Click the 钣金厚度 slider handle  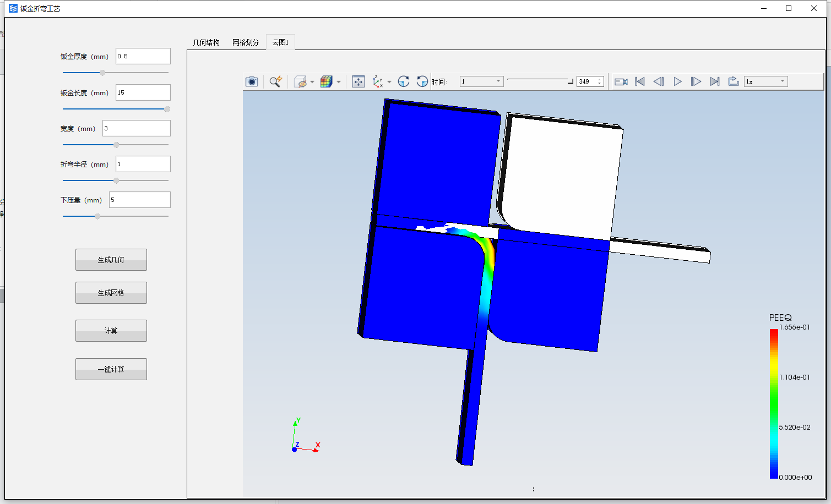(102, 73)
